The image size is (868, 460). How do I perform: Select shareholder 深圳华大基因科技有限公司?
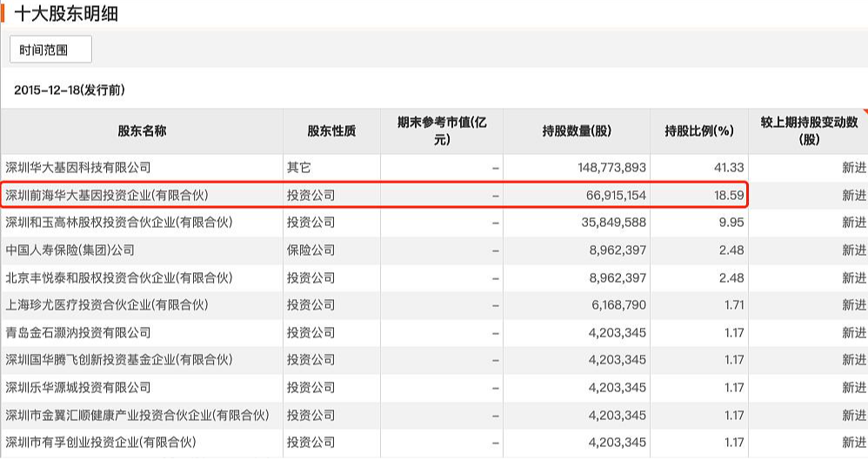(78, 167)
